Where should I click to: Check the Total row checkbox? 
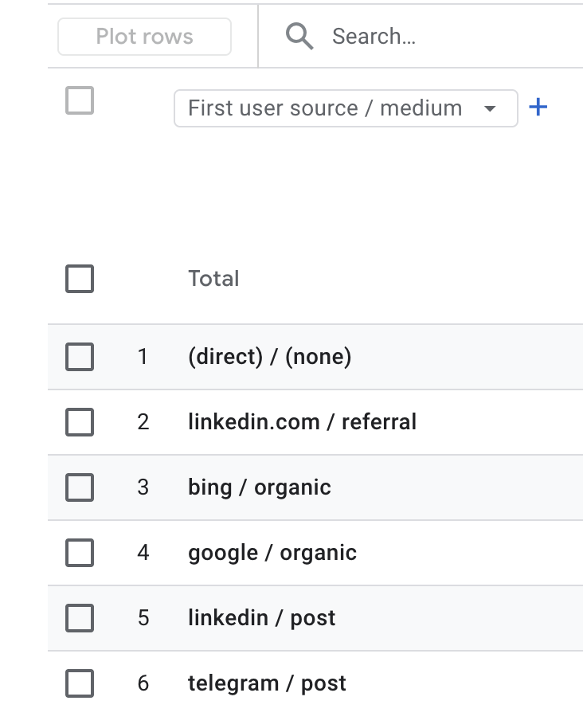click(x=80, y=279)
